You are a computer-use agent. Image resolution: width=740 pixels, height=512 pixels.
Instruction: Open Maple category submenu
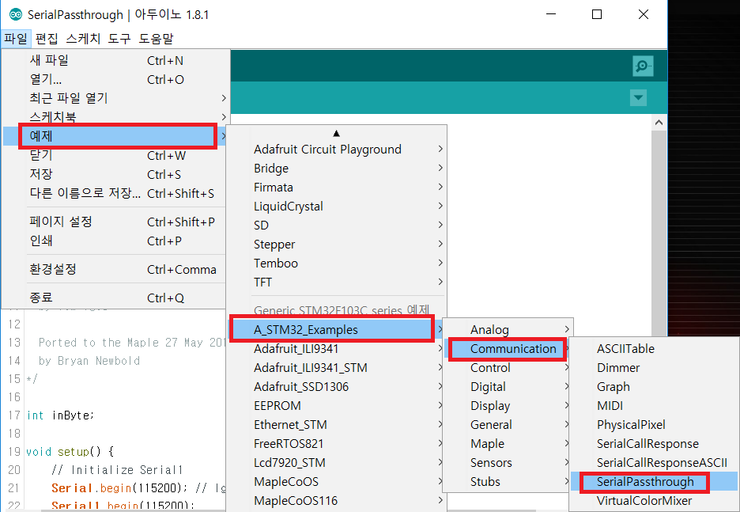(x=508, y=443)
